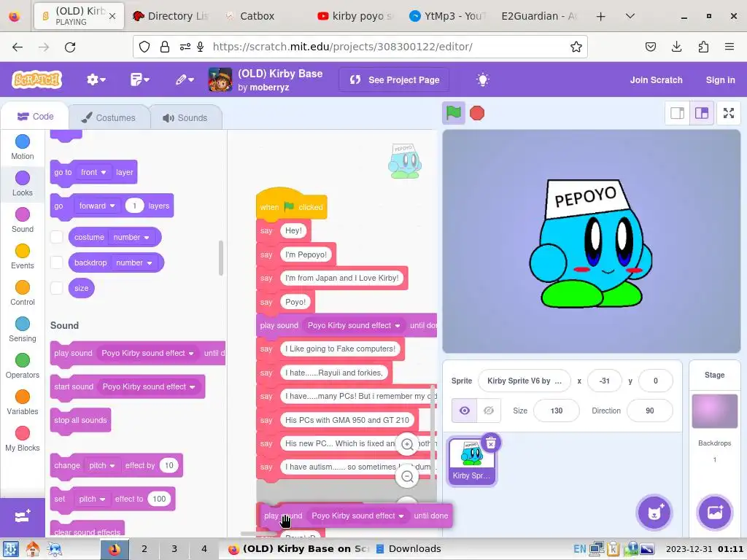Enter full screen stage mode
The height and width of the screenshot is (560, 747).
click(729, 113)
